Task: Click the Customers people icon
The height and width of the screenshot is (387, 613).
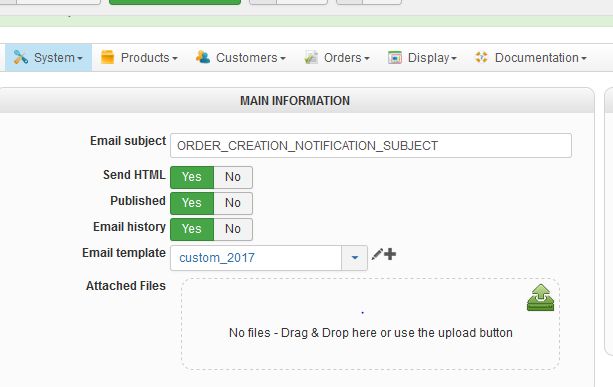Action: tap(203, 57)
